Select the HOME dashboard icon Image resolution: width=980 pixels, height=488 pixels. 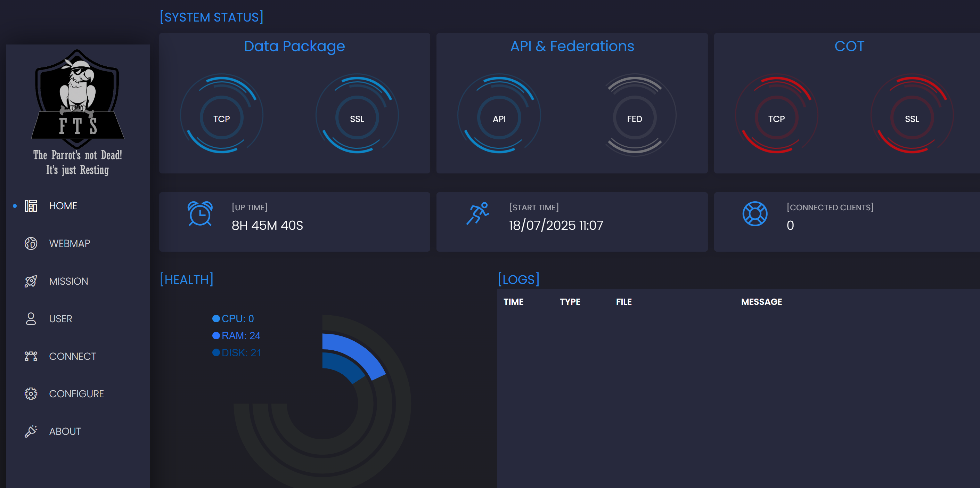click(x=31, y=206)
